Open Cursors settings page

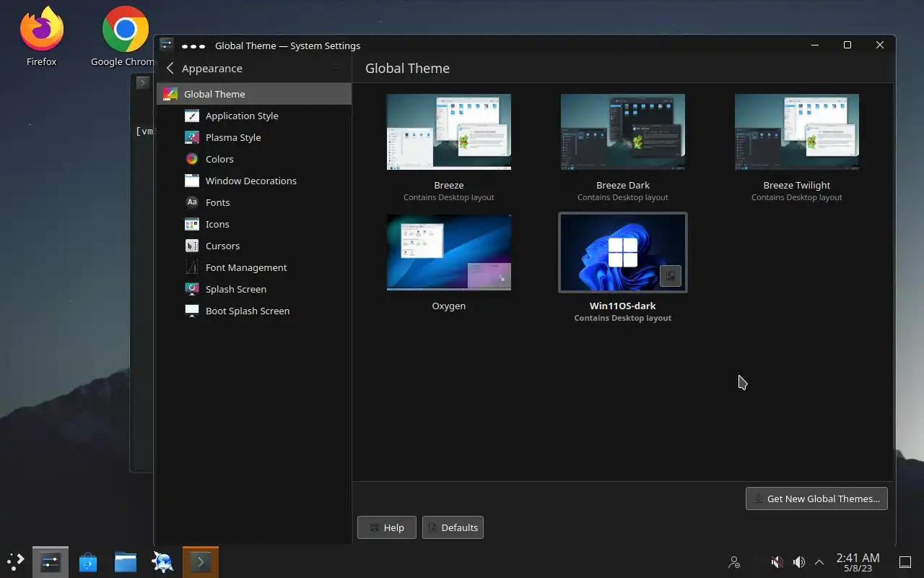(254, 246)
